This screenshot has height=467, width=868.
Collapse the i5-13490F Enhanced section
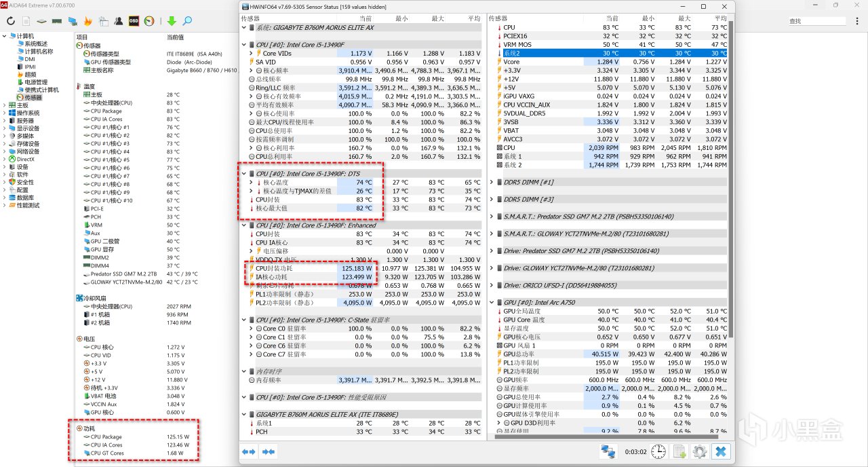point(245,225)
